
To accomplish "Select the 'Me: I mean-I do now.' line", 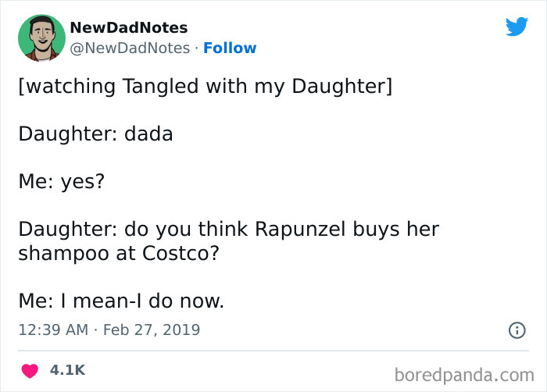I will pos(121,301).
